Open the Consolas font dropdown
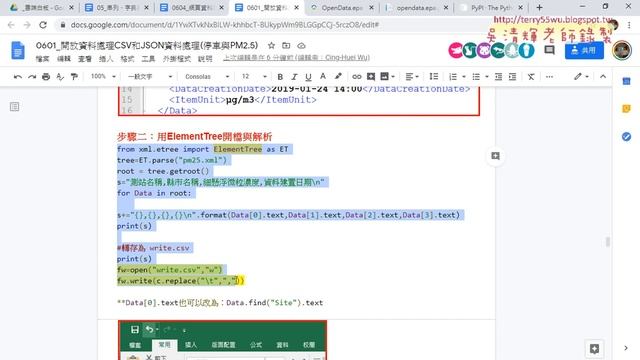640x360 pixels. click(x=207, y=77)
